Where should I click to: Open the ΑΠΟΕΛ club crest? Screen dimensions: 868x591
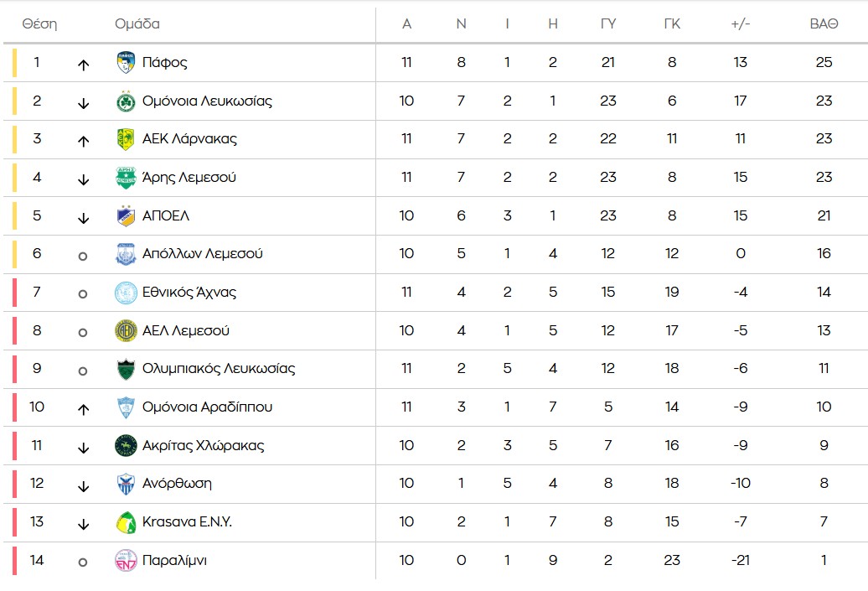(x=126, y=215)
